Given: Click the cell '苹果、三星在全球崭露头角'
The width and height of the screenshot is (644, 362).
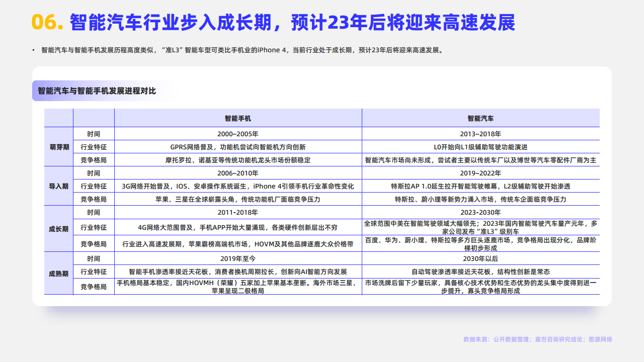Looking at the screenshot, I should point(238,200).
